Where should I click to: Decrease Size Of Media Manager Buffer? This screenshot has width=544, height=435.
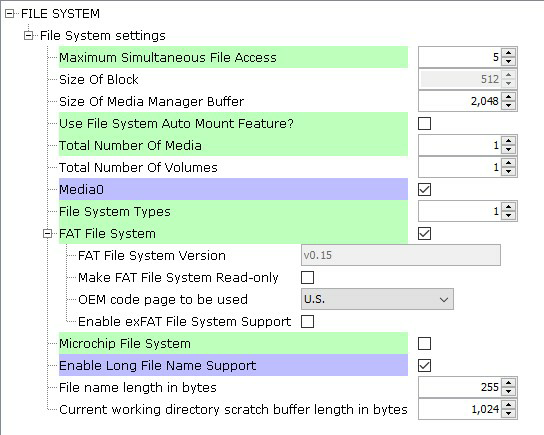click(x=509, y=105)
